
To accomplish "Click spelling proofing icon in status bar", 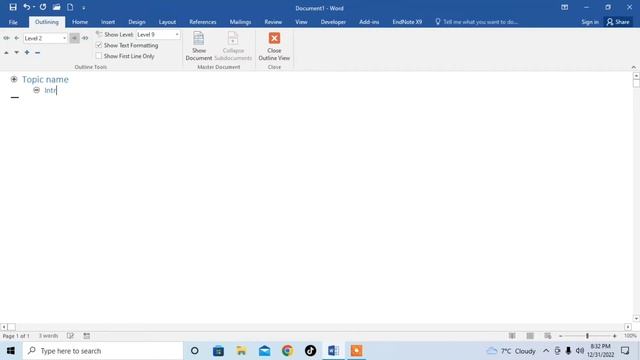I will (x=70, y=336).
